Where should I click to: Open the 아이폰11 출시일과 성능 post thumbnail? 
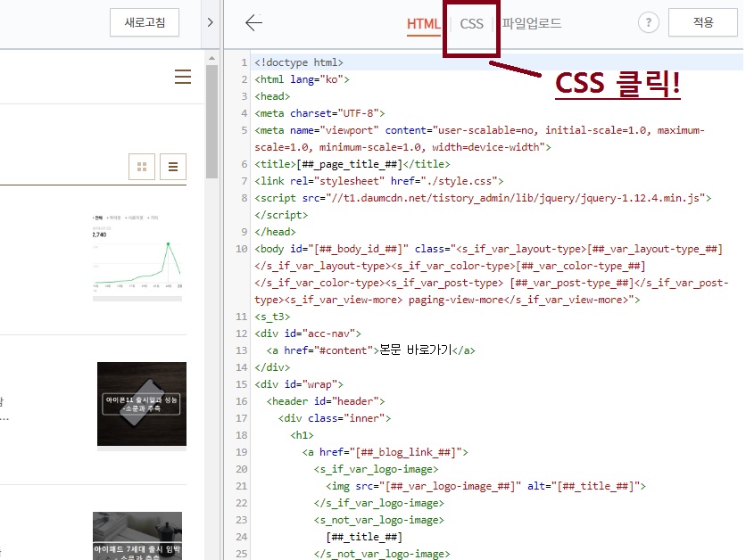142,404
